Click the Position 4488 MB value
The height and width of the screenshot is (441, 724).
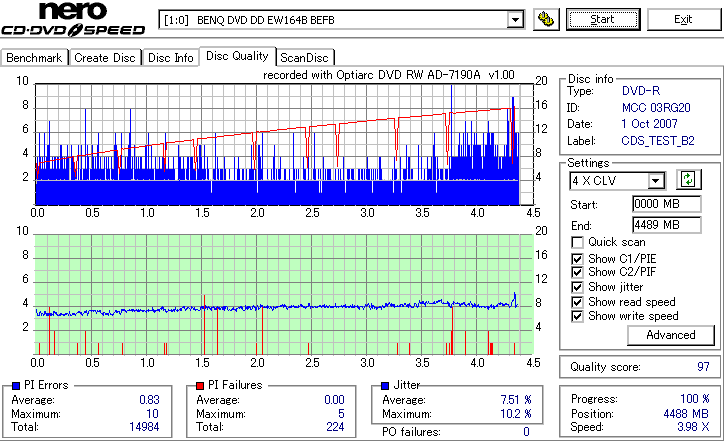(x=686, y=414)
